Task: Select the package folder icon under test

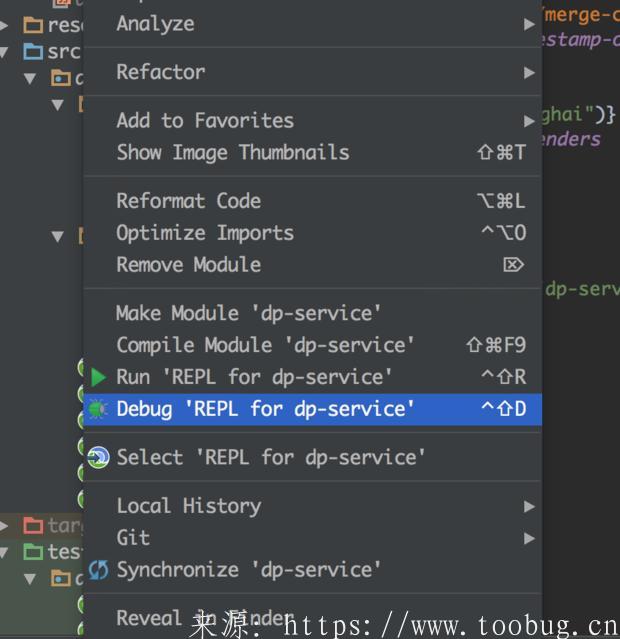Action: [61, 578]
